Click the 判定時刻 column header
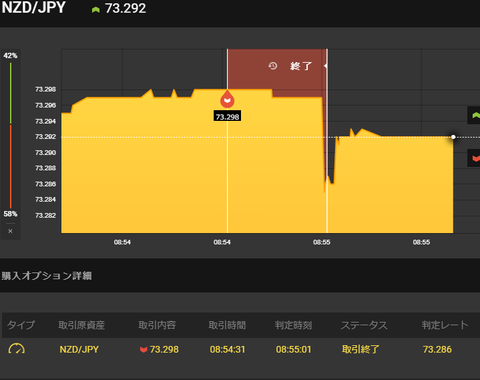The image size is (480, 380). pos(293,325)
